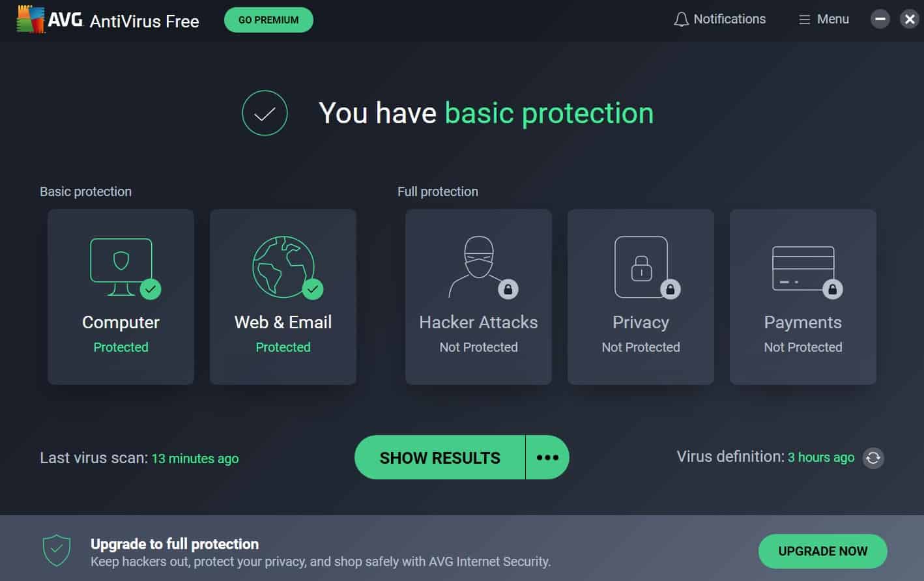Viewport: 924px width, 581px height.
Task: Click the lock badge on Privacy tile
Action: 671,289
